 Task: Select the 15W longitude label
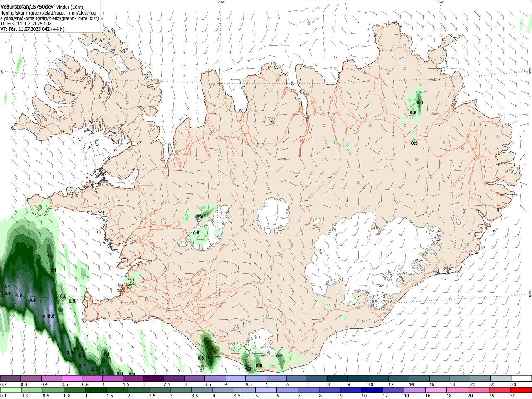[x=440, y=2]
